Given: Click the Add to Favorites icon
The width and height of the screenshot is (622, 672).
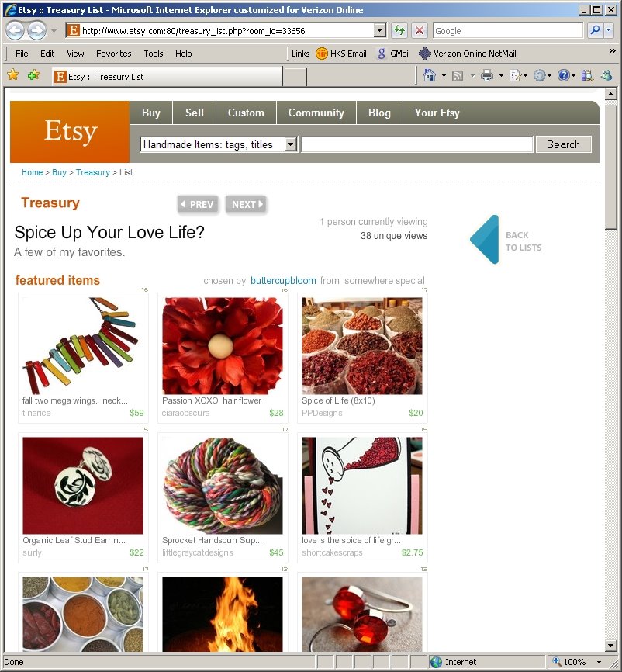Looking at the screenshot, I should [x=33, y=75].
